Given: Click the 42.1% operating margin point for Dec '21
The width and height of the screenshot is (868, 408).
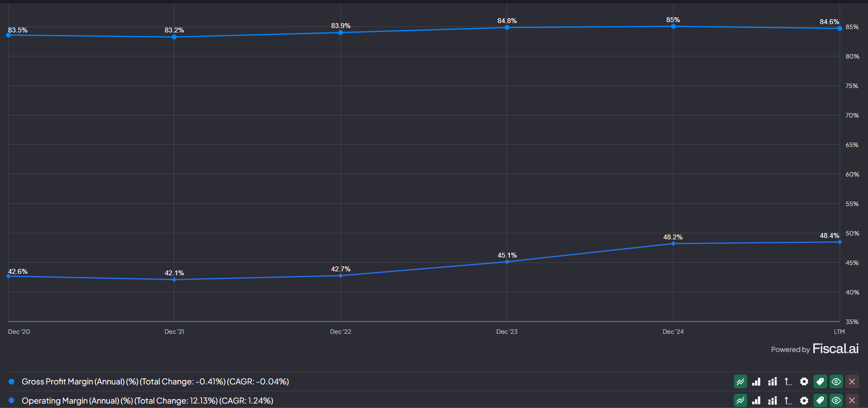Looking at the screenshot, I should click(174, 280).
